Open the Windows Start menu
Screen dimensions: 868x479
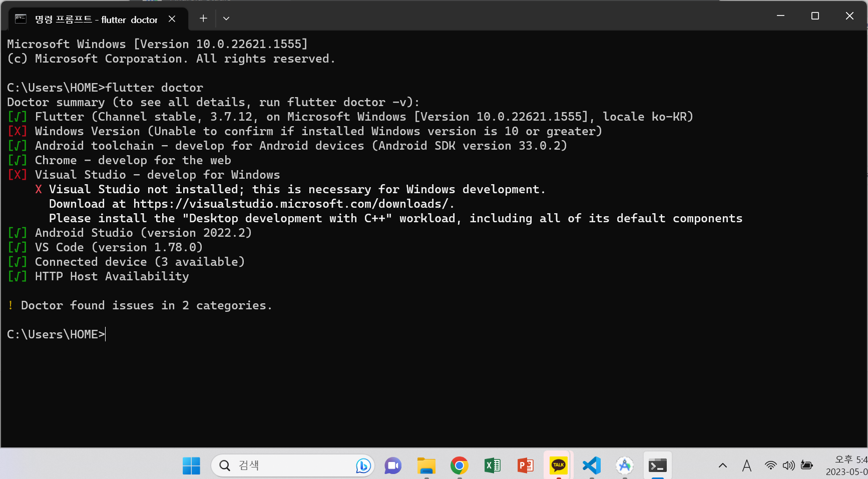point(191,465)
